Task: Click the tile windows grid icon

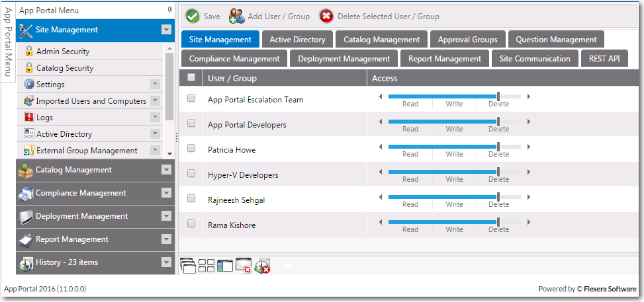Action: (207, 266)
